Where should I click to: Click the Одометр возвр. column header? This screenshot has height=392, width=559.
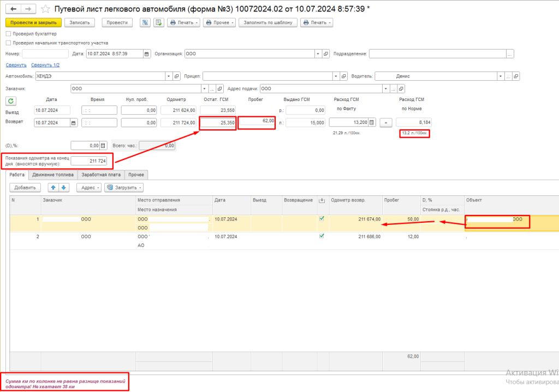tap(355, 200)
